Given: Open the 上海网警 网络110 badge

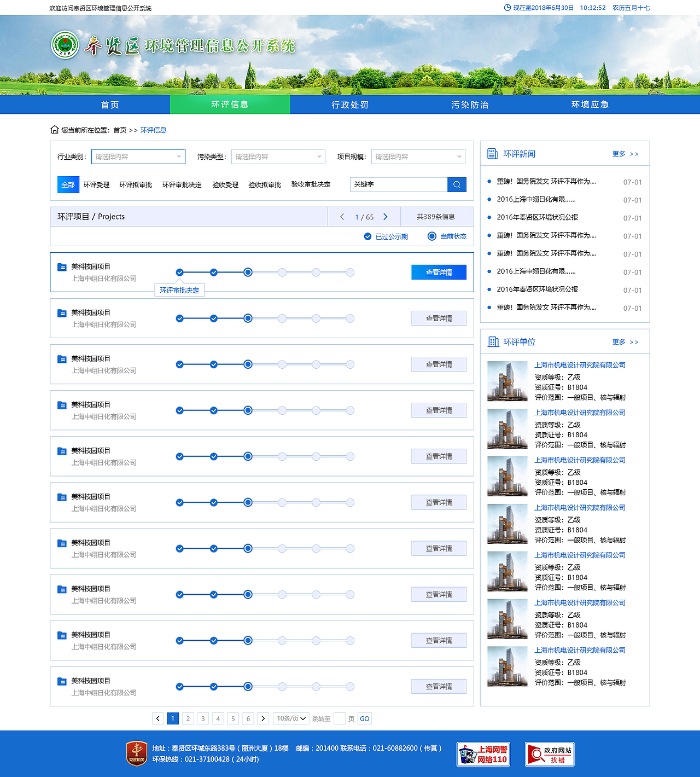Looking at the screenshot, I should tap(483, 755).
